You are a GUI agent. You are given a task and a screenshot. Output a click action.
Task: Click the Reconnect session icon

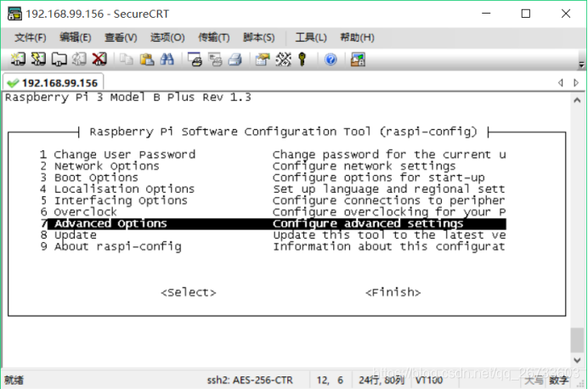click(x=79, y=59)
